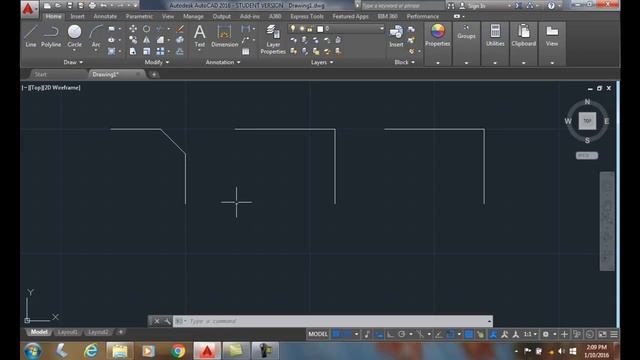Click the layer 0 white color swatch
The height and width of the screenshot is (360, 640).
tap(320, 29)
